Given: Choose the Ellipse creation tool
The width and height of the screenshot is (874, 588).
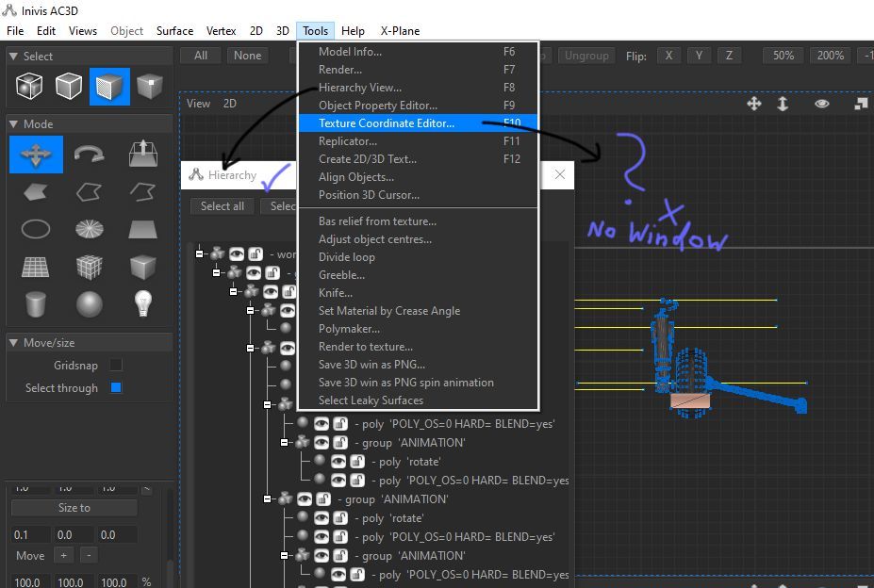Looking at the screenshot, I should [x=36, y=229].
